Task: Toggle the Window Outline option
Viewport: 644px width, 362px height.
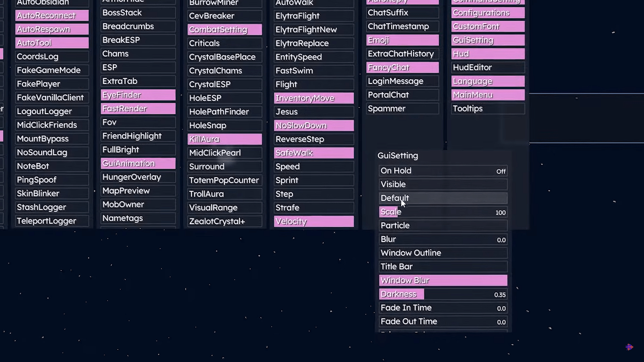Action: [x=443, y=253]
